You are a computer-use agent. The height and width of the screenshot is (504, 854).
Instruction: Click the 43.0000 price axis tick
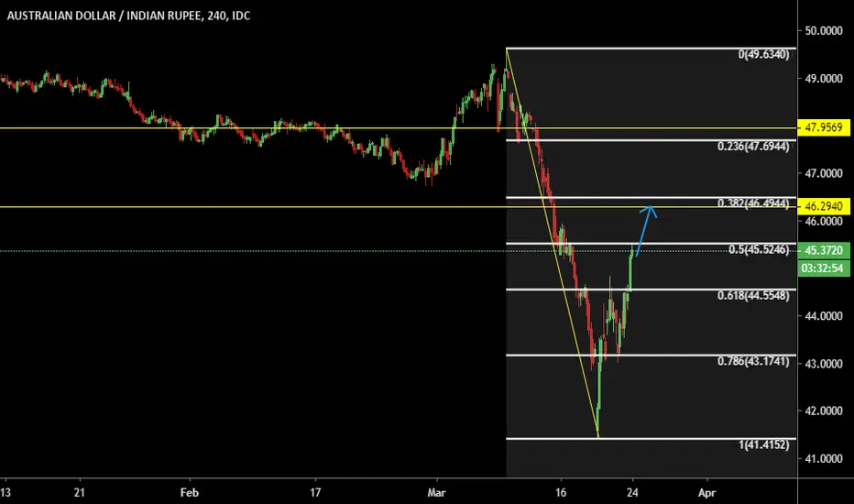pyautogui.click(x=824, y=364)
